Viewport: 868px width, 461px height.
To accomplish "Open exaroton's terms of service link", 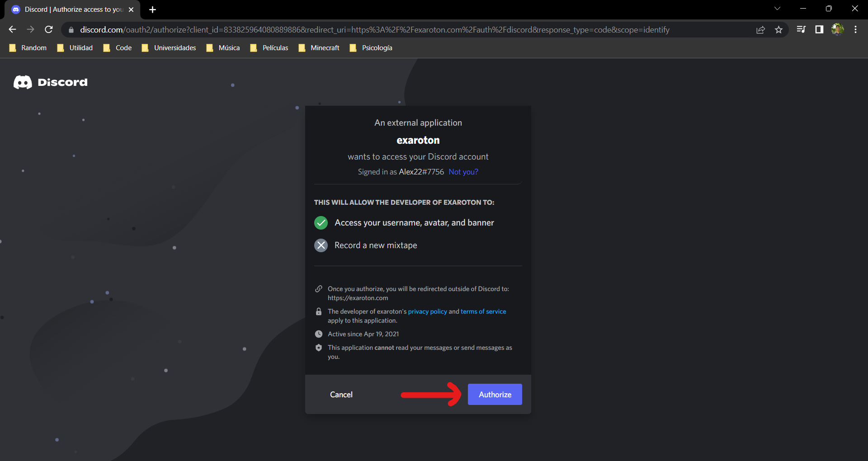I will coord(483,311).
